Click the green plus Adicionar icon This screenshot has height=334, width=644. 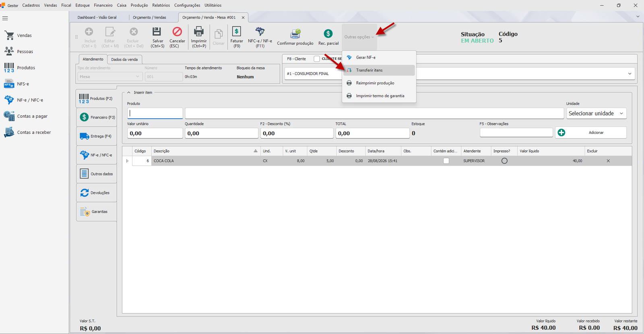point(561,133)
